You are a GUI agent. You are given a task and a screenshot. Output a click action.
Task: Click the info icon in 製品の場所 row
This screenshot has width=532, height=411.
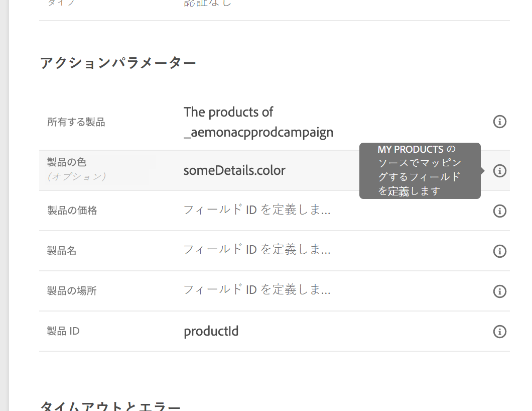click(499, 291)
